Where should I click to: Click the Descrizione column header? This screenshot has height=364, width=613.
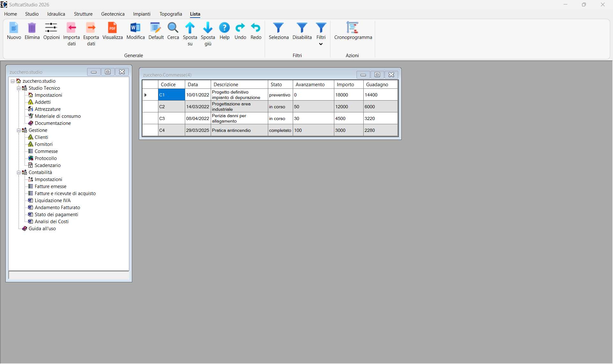tap(239, 85)
